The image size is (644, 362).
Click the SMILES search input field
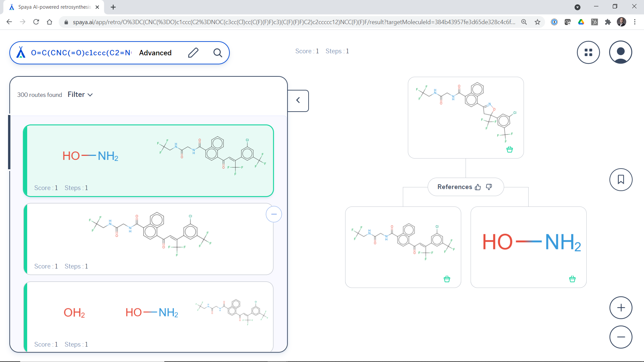click(81, 53)
